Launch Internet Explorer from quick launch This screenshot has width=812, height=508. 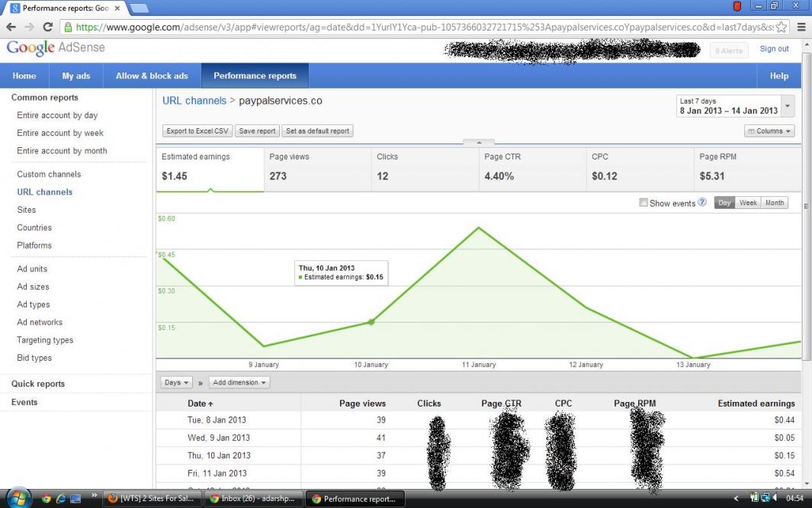60,499
